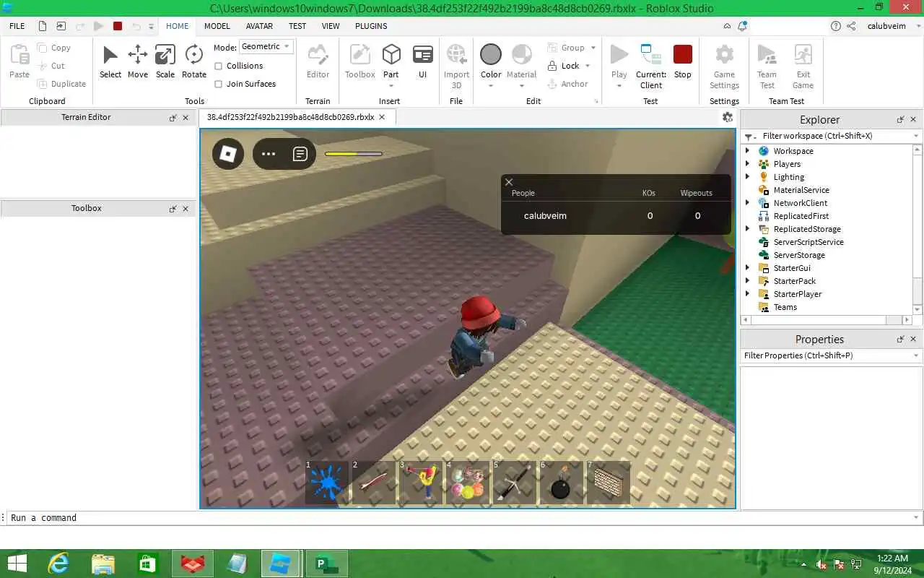Open the Color dropdown arrow
The width and height of the screenshot is (924, 578).
click(x=491, y=86)
